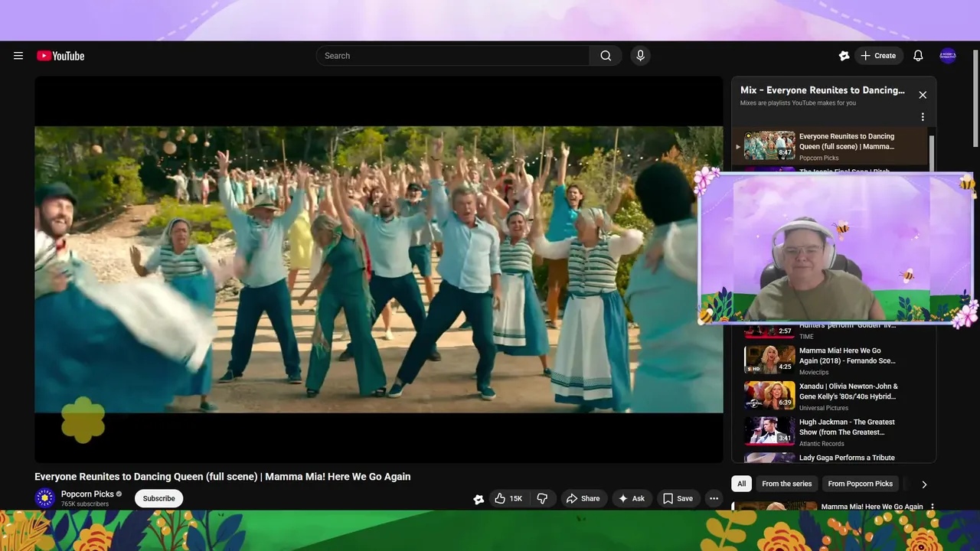Select the 'From Popcorn Picks' chip
This screenshot has width=980, height=551.
[x=860, y=484]
